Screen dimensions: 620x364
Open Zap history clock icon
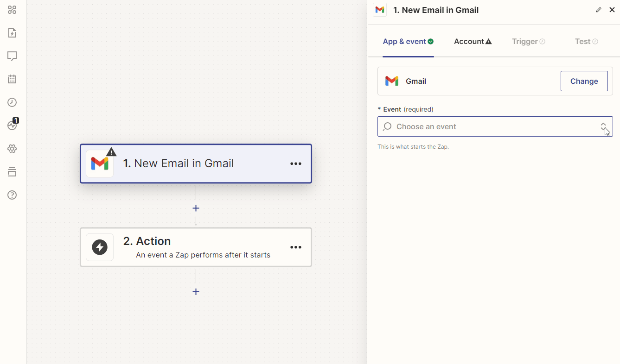point(12,102)
